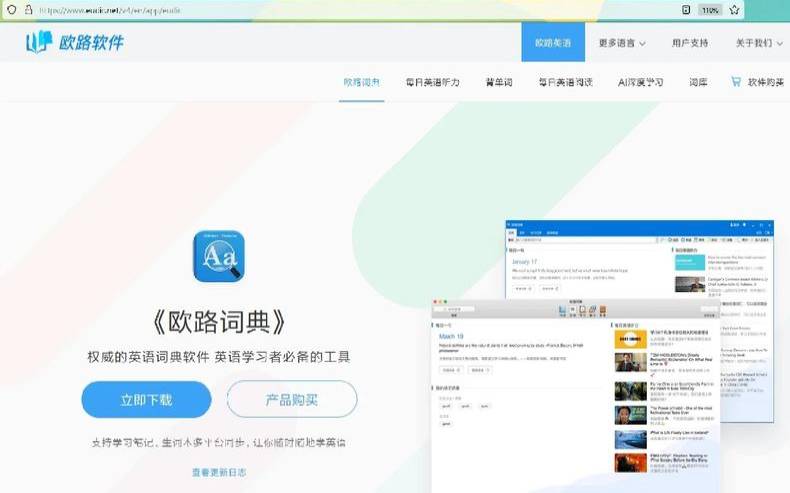790x493 pixels.
Task: Click the site security padlock icon
Action: click(x=29, y=10)
